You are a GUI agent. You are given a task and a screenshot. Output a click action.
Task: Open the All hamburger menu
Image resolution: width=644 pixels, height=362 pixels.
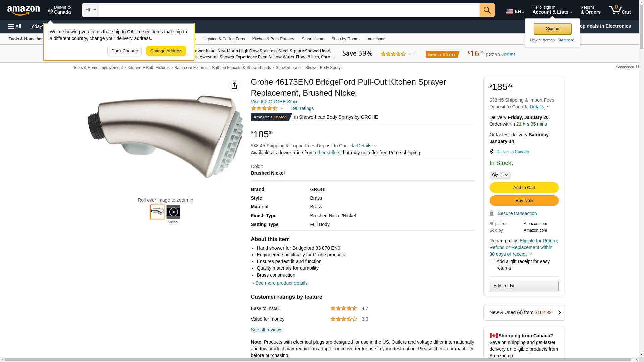click(15, 26)
